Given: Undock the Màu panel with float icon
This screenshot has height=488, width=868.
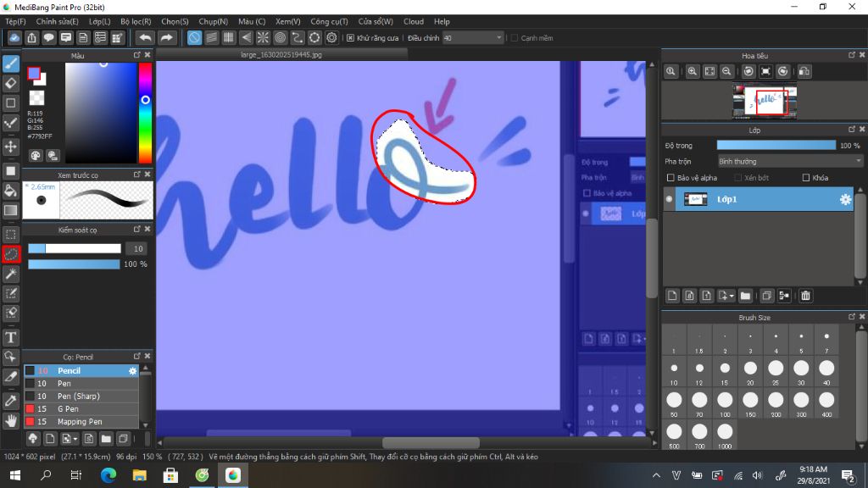Looking at the screenshot, I should 136,55.
